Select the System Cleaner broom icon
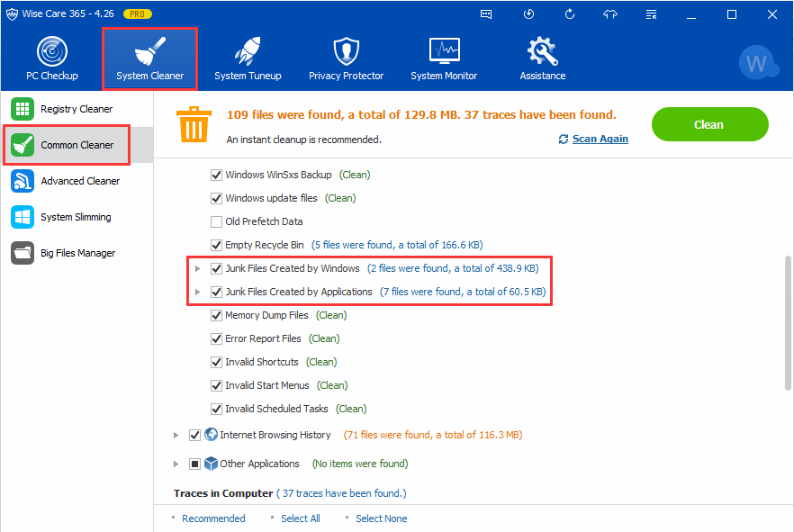The image size is (794, 532). 149,51
